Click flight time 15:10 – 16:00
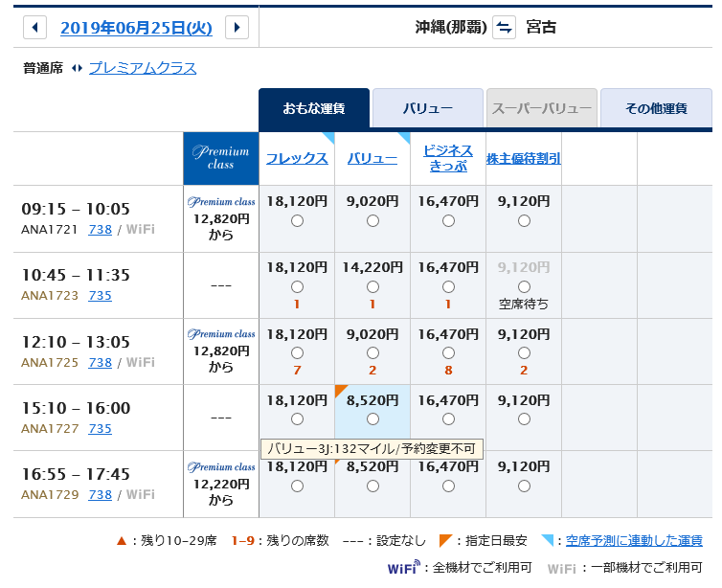The image size is (722, 588). (x=76, y=408)
